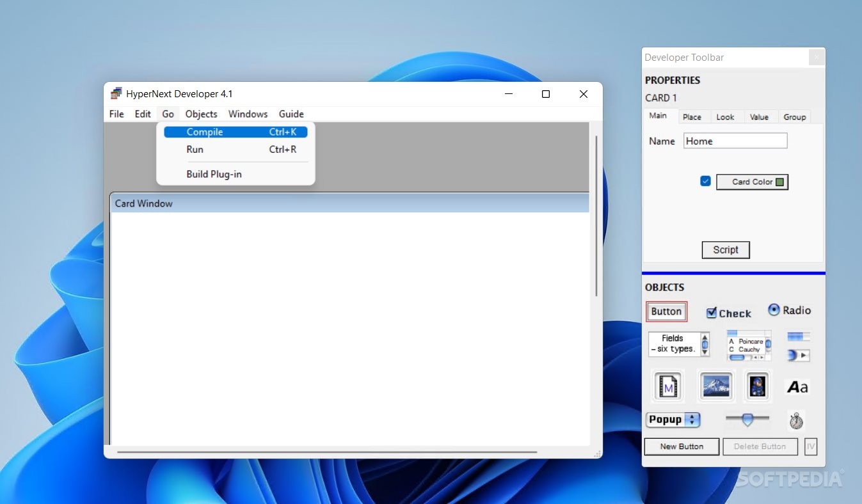The width and height of the screenshot is (862, 504).
Task: Open the Edit menu
Action: tap(143, 114)
